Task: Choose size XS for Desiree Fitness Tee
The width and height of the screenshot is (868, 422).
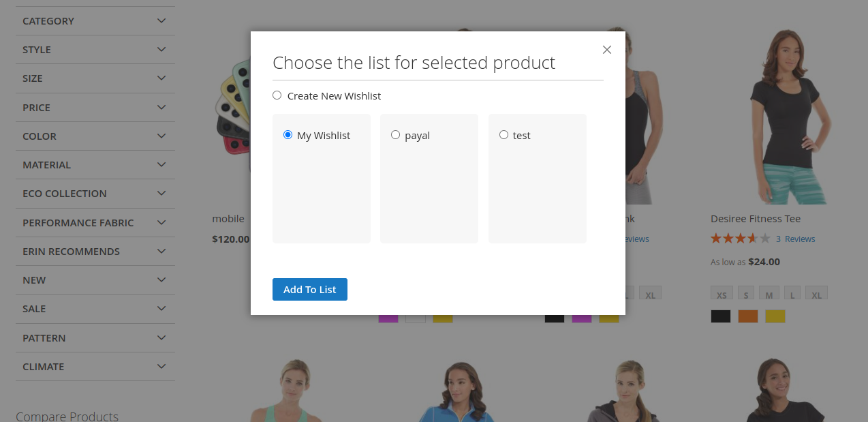Action: click(x=722, y=294)
